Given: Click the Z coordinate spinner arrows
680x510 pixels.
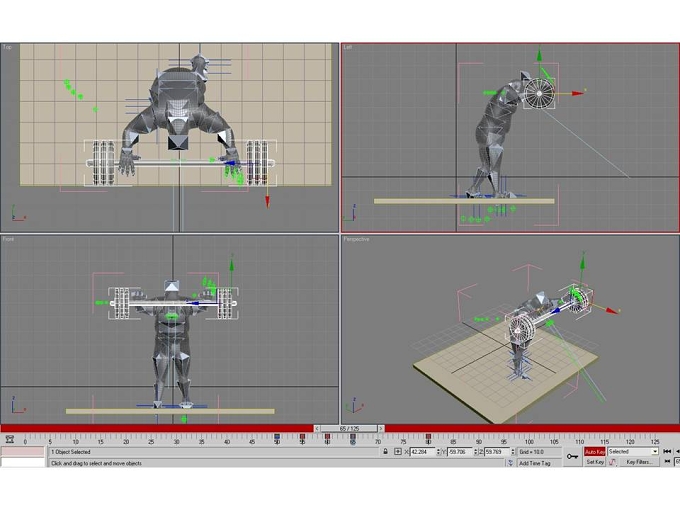Looking at the screenshot, I should tap(513, 452).
